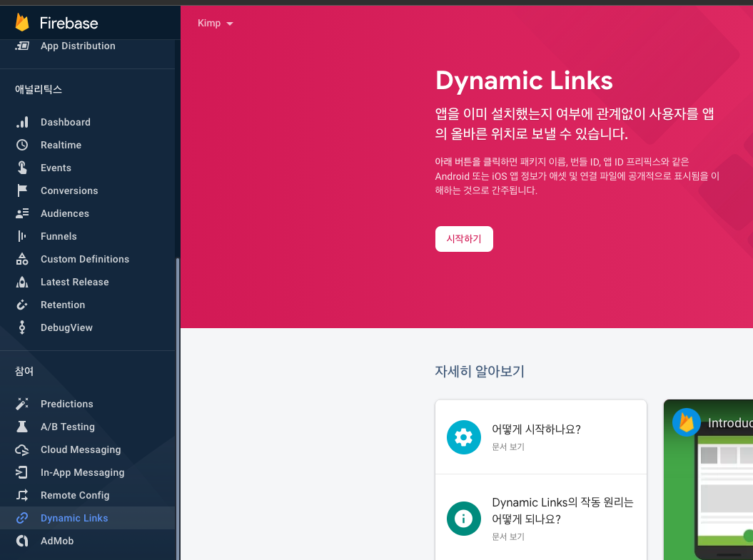Screen dimensions: 753x560
Task: Go to Analytics Dashboard
Action: [x=87, y=123]
